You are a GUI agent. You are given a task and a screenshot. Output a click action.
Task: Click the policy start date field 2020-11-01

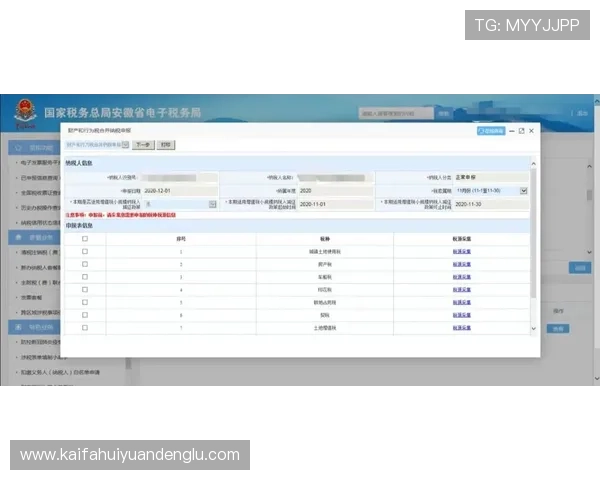click(336, 204)
